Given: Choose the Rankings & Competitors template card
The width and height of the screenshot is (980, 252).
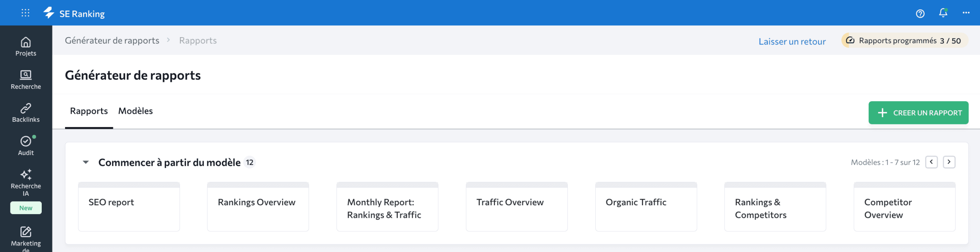Looking at the screenshot, I should pos(775,207).
